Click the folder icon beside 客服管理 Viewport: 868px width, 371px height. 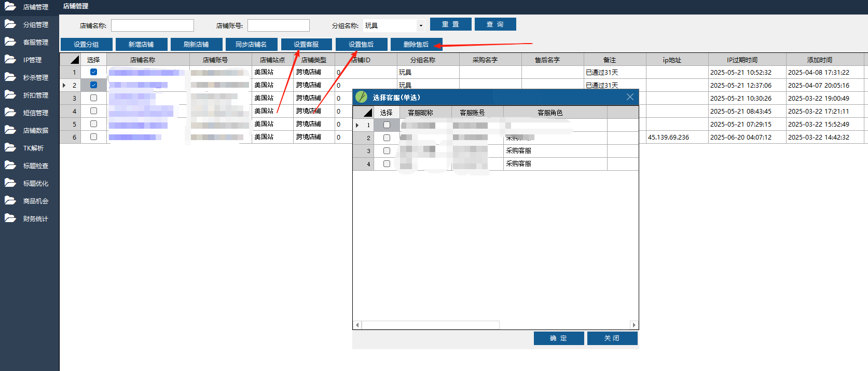[x=10, y=42]
